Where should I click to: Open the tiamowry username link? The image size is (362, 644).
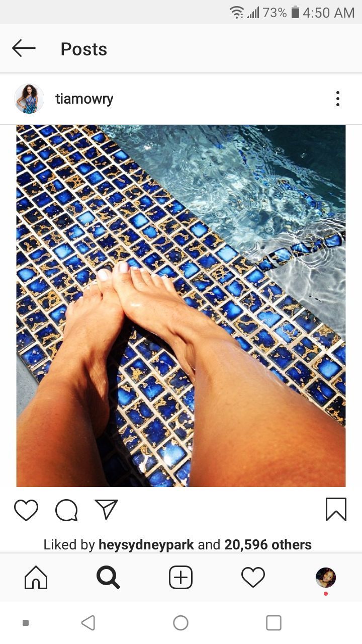coord(84,99)
